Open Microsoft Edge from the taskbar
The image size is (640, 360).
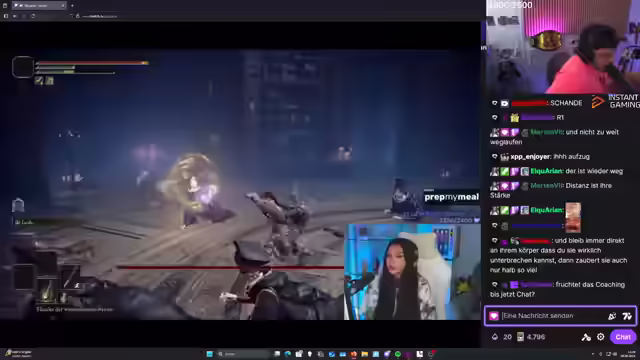pos(288,354)
